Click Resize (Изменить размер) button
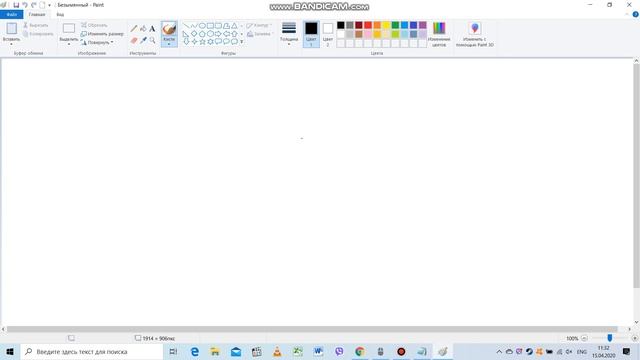 pos(102,34)
